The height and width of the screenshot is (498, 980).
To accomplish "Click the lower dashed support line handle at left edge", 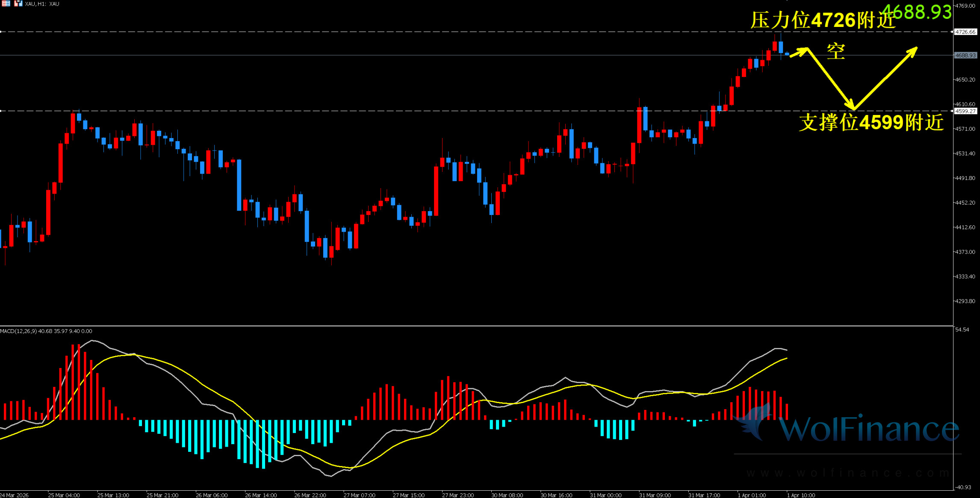I will coord(1,111).
